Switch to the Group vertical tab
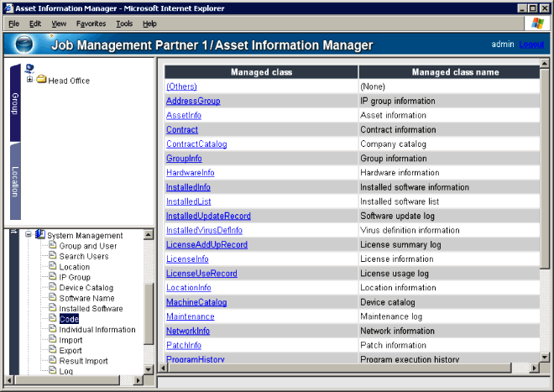554x392 pixels. click(x=15, y=103)
